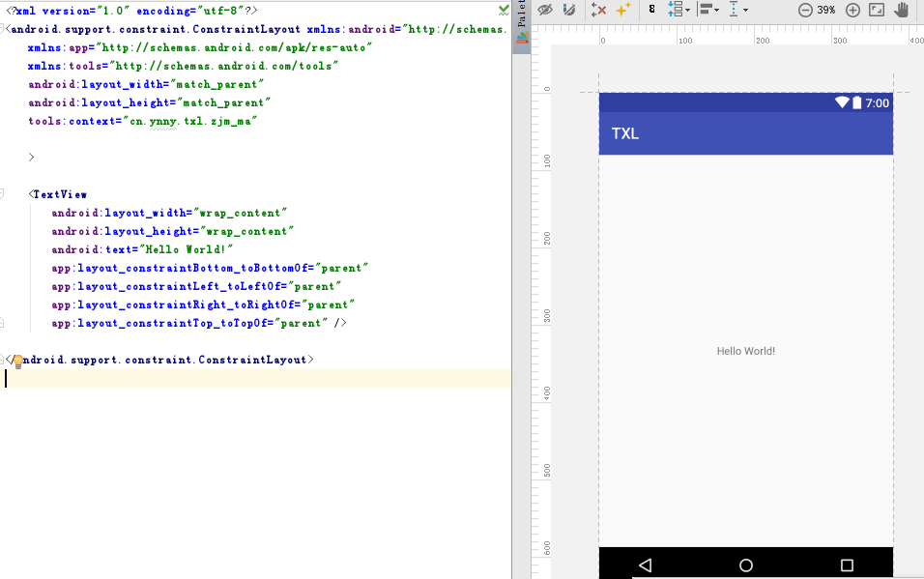Click Zoom to Fit Screen icon
The height and width of the screenshot is (579, 924).
(x=877, y=10)
